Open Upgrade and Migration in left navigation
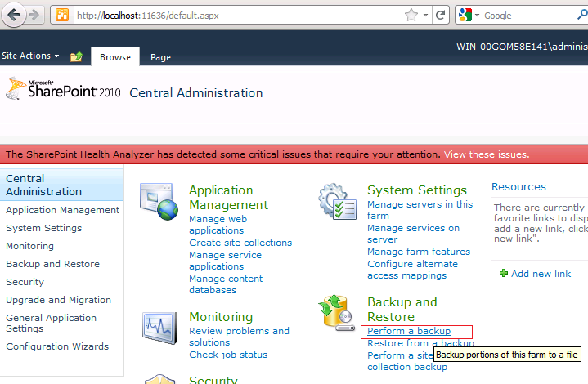 click(58, 300)
